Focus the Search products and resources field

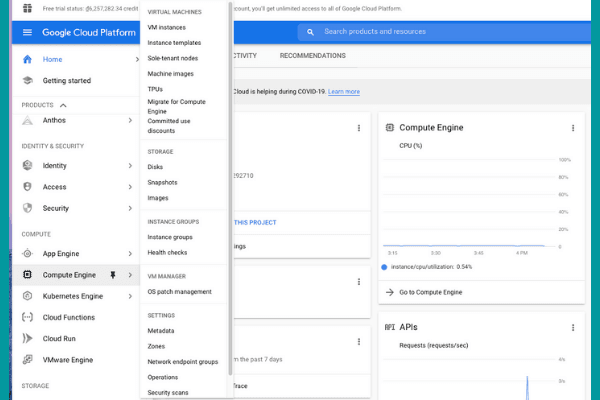(444, 32)
